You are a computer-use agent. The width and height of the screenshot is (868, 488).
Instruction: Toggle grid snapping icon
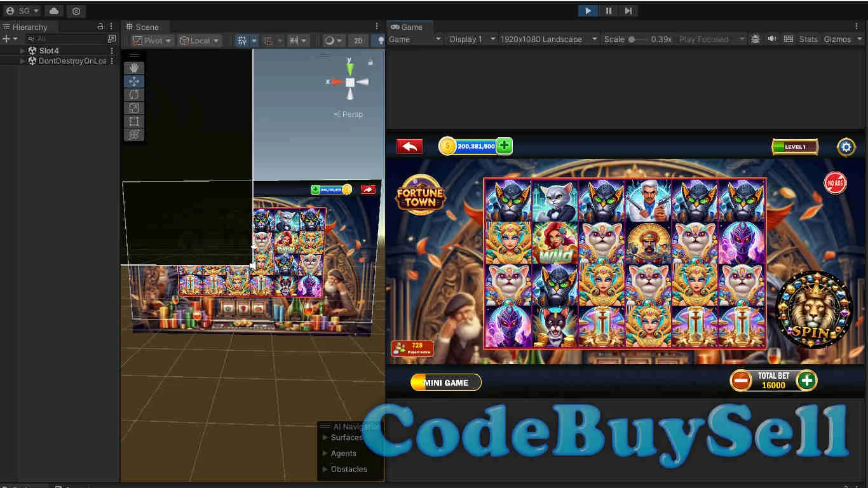(x=268, y=40)
